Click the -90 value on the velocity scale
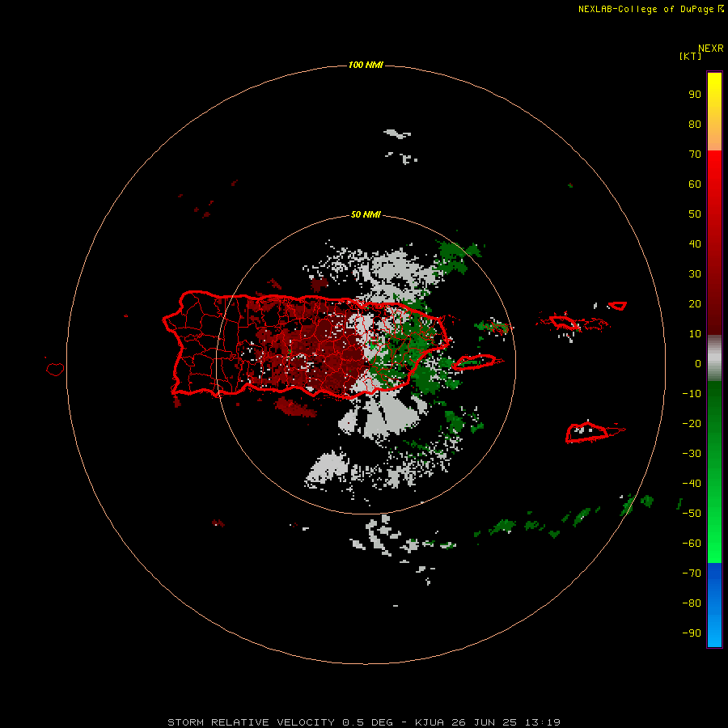This screenshot has width=728, height=728. [x=692, y=633]
